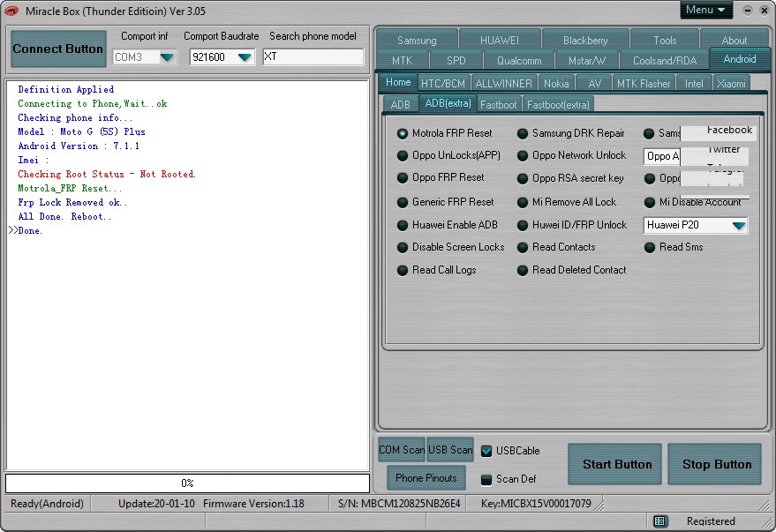Image resolution: width=776 pixels, height=532 pixels.
Task: Expand the Huawei P20 model dropdown
Action: [x=738, y=226]
